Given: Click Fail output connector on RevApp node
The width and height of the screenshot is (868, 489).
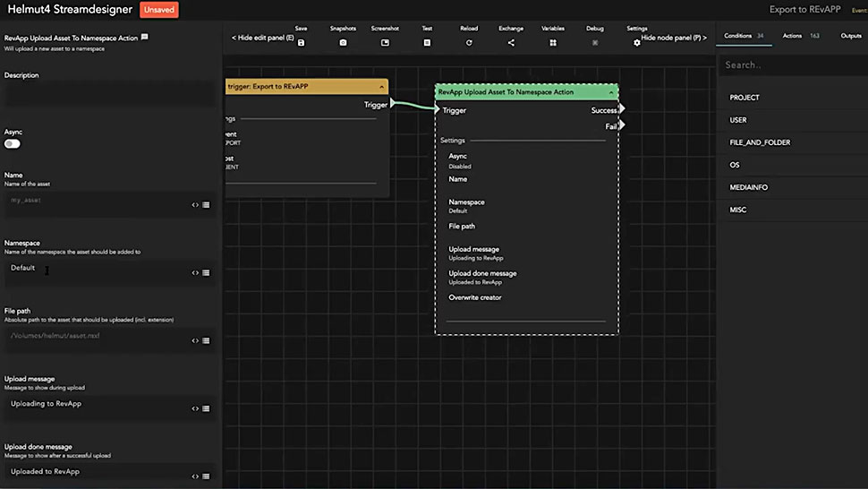Looking at the screenshot, I should [x=622, y=125].
